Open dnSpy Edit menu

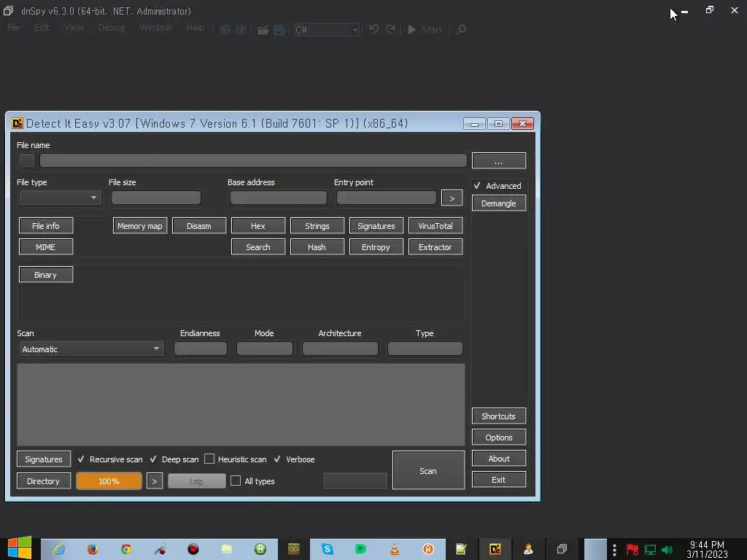pos(42,28)
